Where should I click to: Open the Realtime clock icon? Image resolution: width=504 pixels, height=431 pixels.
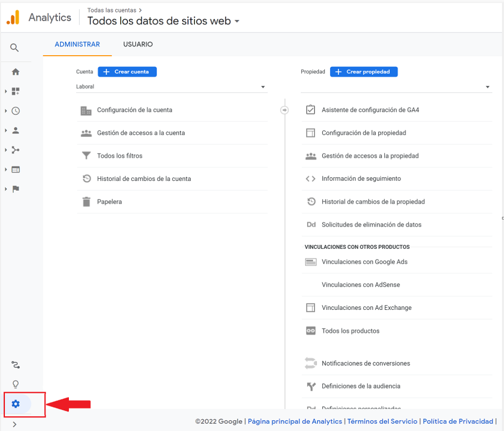[15, 111]
